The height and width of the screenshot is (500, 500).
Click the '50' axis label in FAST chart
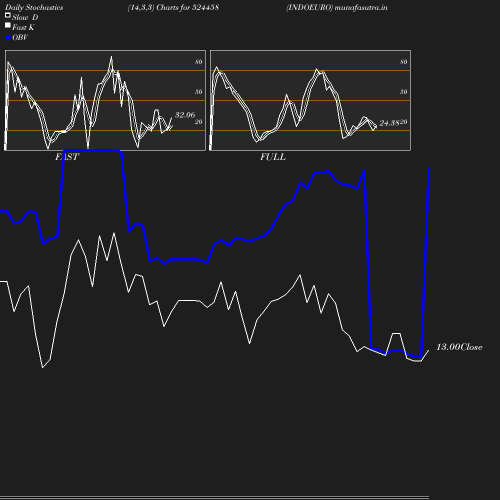(x=199, y=92)
